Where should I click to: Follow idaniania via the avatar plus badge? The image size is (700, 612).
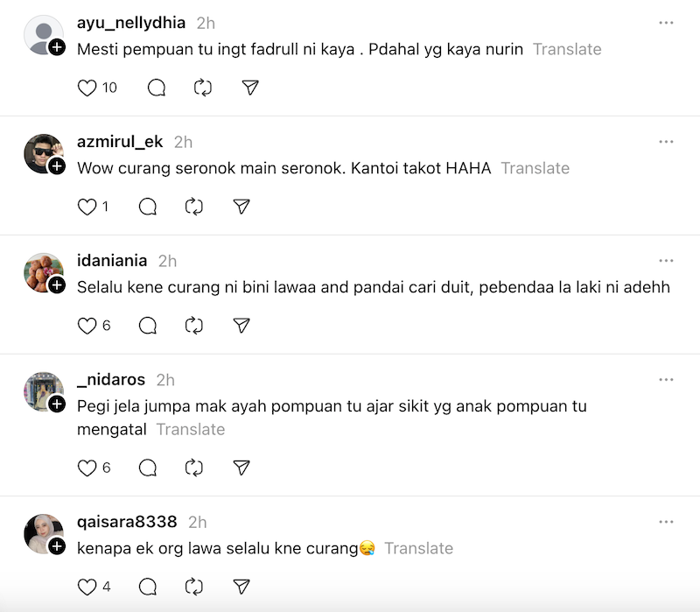[x=58, y=285]
